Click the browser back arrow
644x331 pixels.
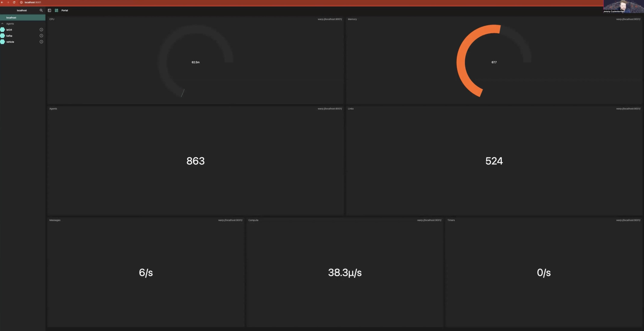click(2, 2)
